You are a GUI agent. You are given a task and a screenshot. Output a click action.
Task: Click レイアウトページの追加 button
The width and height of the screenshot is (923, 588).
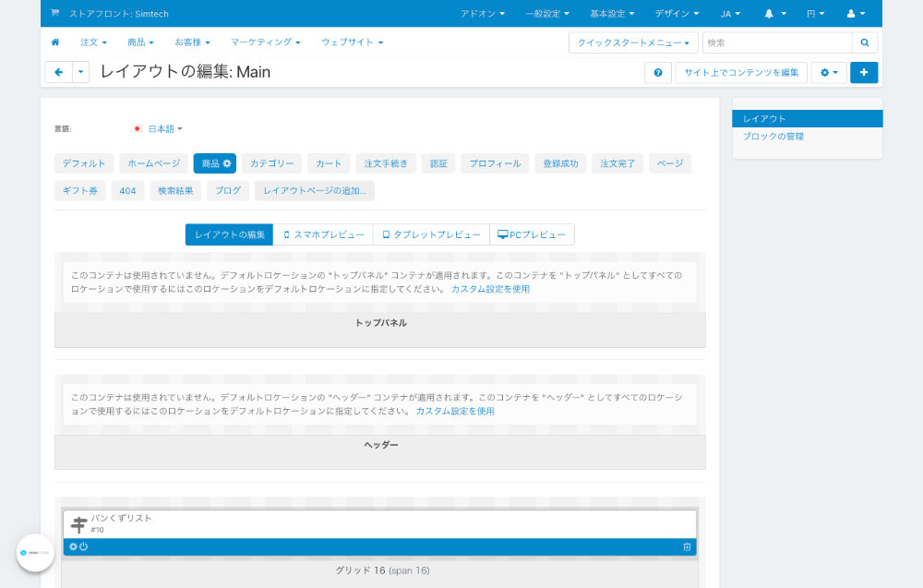pos(315,191)
